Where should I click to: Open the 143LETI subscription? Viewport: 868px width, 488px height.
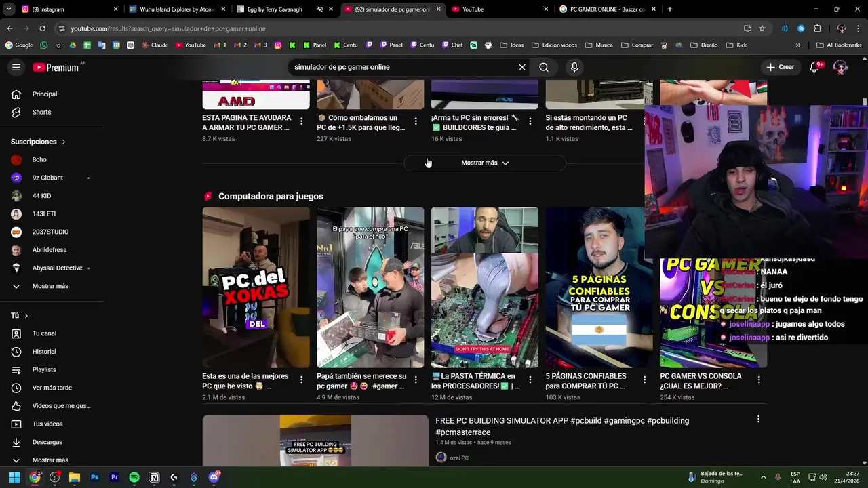click(44, 213)
